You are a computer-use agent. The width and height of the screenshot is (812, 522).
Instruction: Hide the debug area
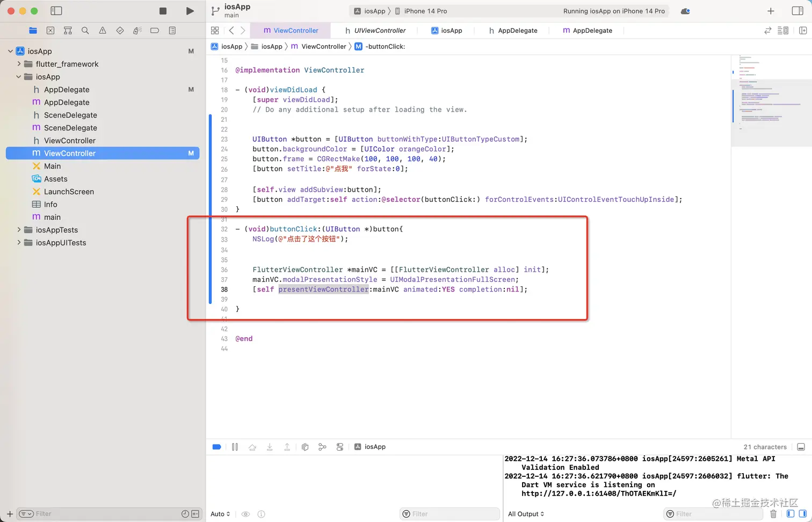point(801,447)
